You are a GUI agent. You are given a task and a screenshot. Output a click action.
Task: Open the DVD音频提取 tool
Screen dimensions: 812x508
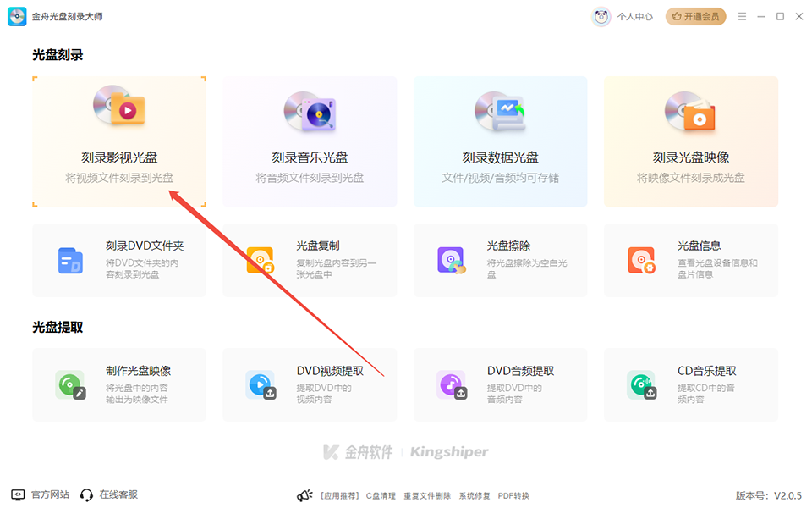(500, 384)
